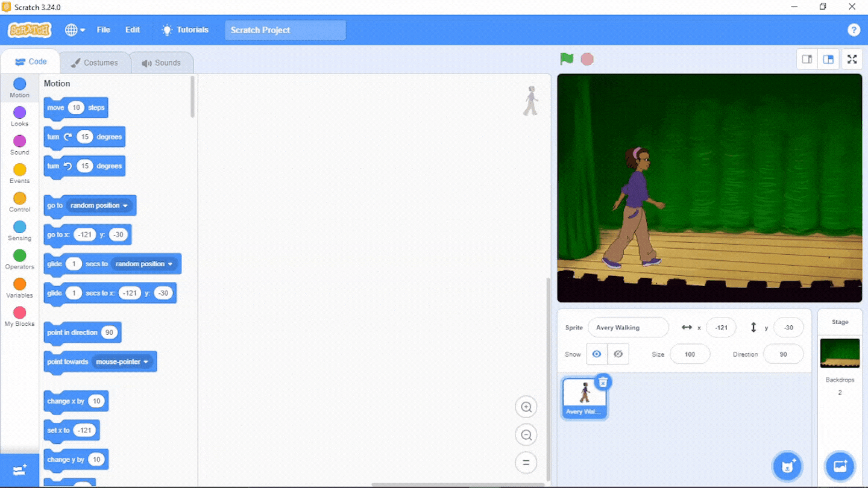Viewport: 868px width, 488px height.
Task: Click the change y by 10 value
Action: point(96,460)
